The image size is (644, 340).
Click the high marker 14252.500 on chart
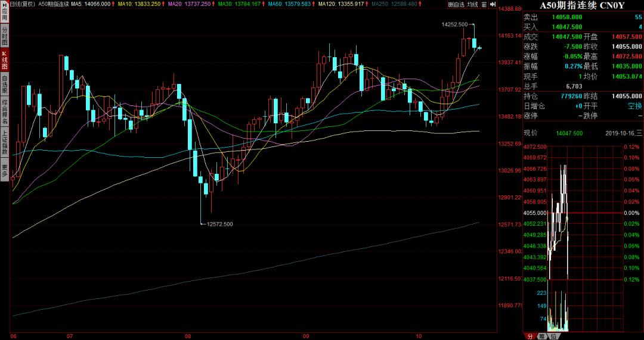(x=454, y=24)
